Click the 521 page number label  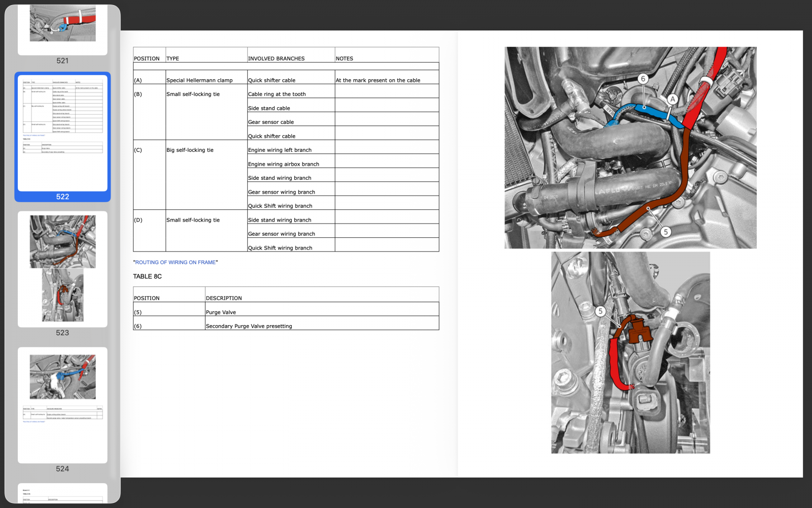pyautogui.click(x=62, y=61)
